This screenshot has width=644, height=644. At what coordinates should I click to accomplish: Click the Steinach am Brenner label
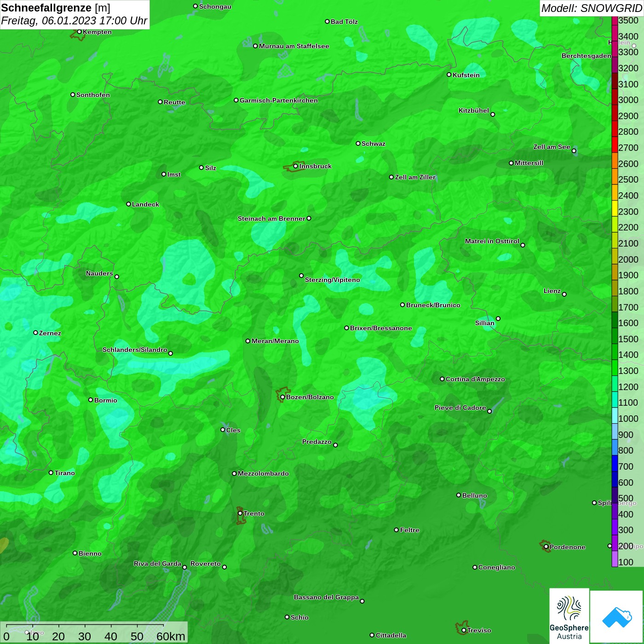pos(271,218)
